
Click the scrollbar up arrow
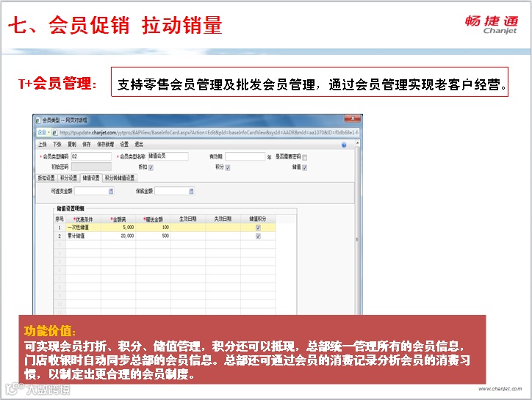pyautogui.click(x=357, y=143)
